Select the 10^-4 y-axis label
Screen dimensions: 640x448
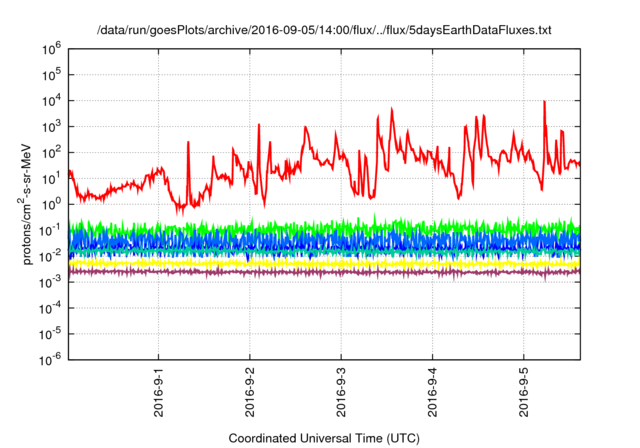[x=51, y=308]
